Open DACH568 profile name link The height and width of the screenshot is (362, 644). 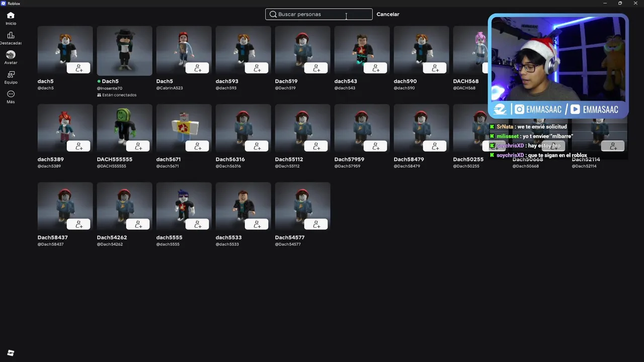click(x=466, y=81)
